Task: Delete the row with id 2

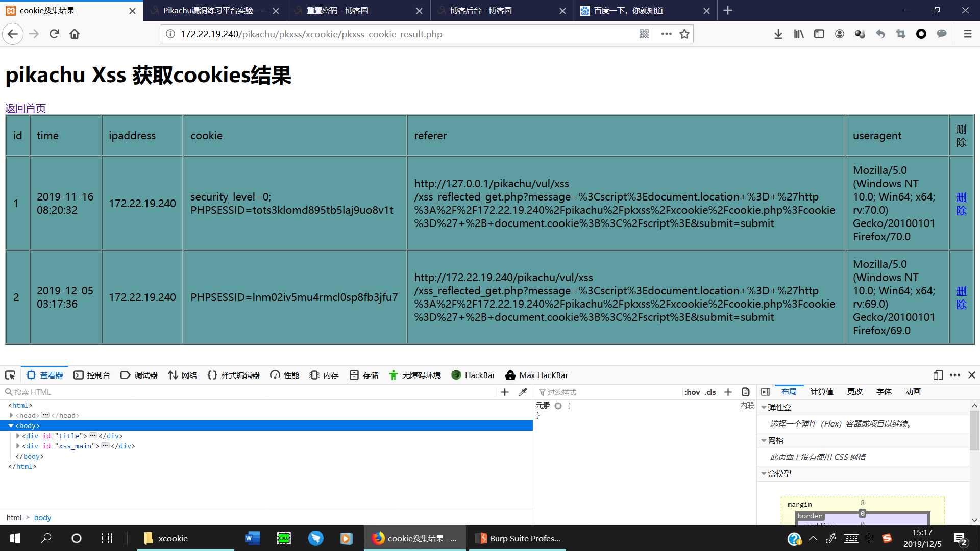Action: pyautogui.click(x=961, y=297)
